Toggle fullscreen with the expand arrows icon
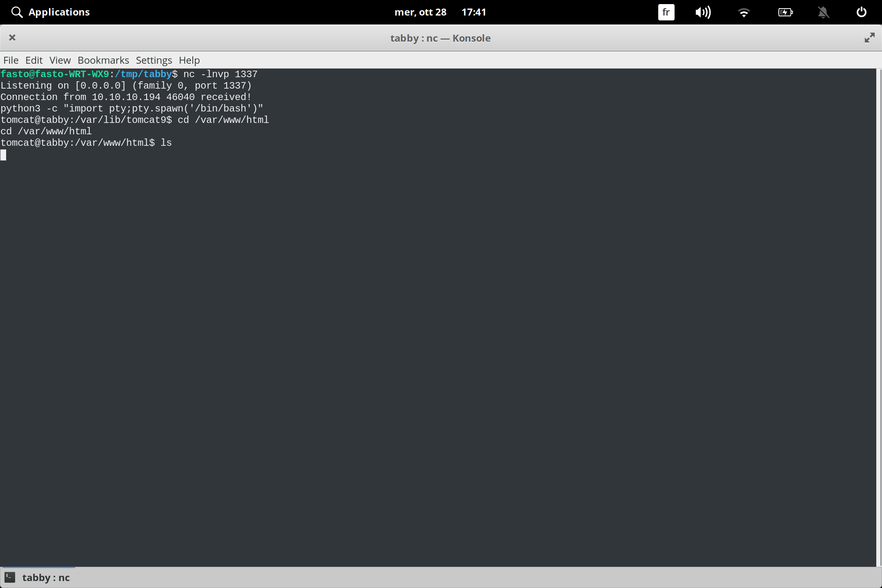Image resolution: width=882 pixels, height=588 pixels. pos(869,38)
